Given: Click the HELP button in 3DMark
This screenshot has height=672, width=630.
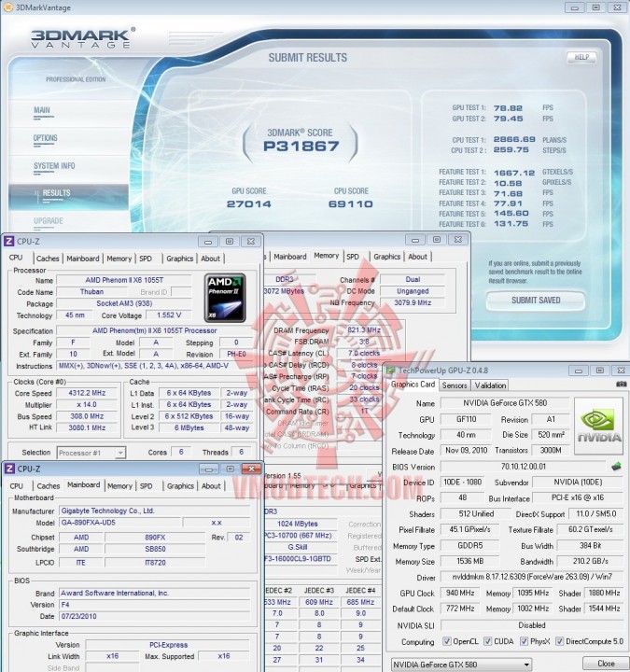Looking at the screenshot, I should pyautogui.click(x=581, y=57).
